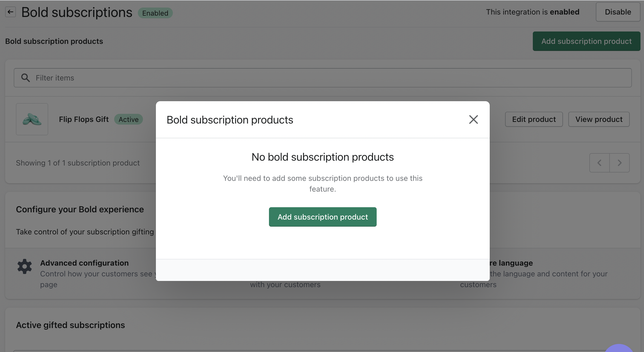This screenshot has width=644, height=352.
Task: Open Advanced configuration settings
Action: (84, 263)
